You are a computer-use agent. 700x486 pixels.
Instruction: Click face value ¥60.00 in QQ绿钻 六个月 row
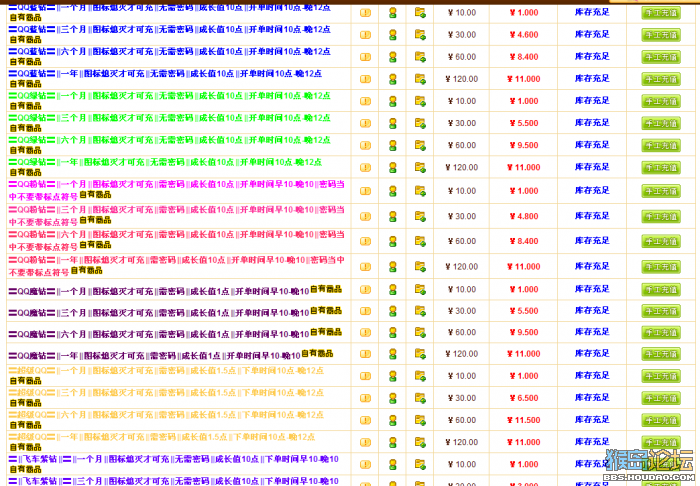click(462, 145)
